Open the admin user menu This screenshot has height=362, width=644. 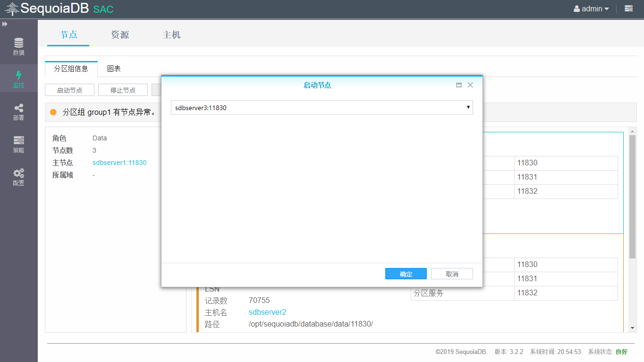click(x=591, y=9)
